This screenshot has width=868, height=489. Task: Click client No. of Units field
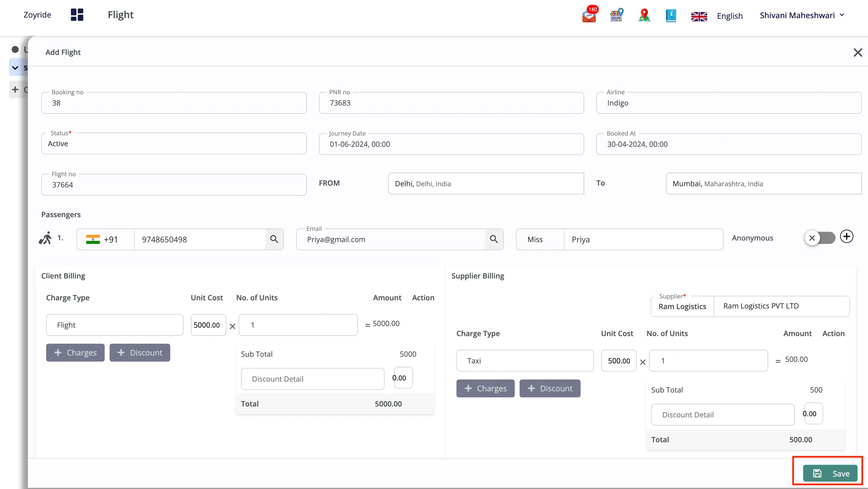tap(298, 325)
